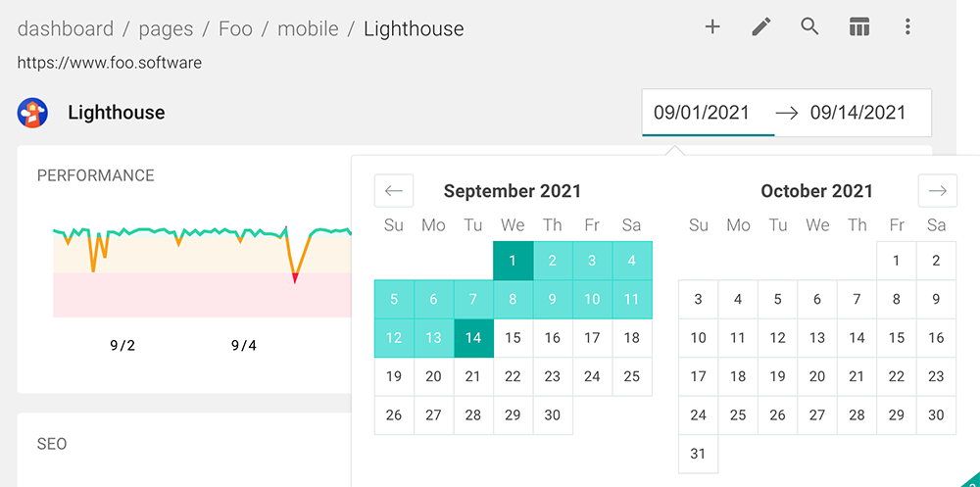Open the Foo breadcrumb link
The height and width of the screenshot is (487, 980).
(x=235, y=28)
